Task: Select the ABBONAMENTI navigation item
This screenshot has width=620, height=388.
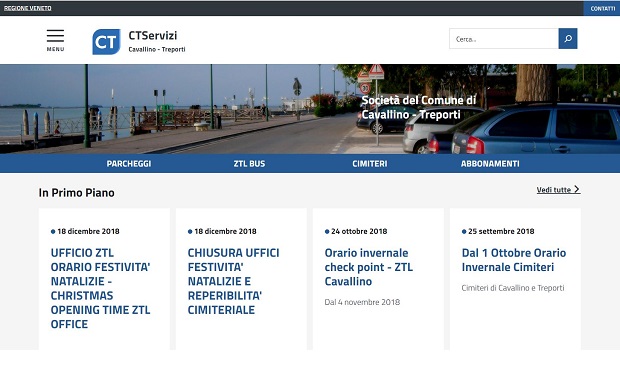Action: pyautogui.click(x=490, y=163)
